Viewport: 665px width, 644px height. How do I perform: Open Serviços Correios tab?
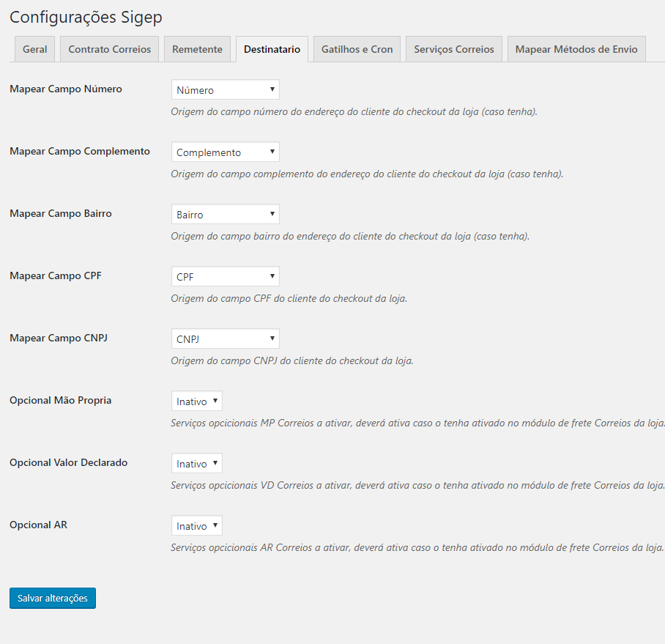pyautogui.click(x=453, y=49)
